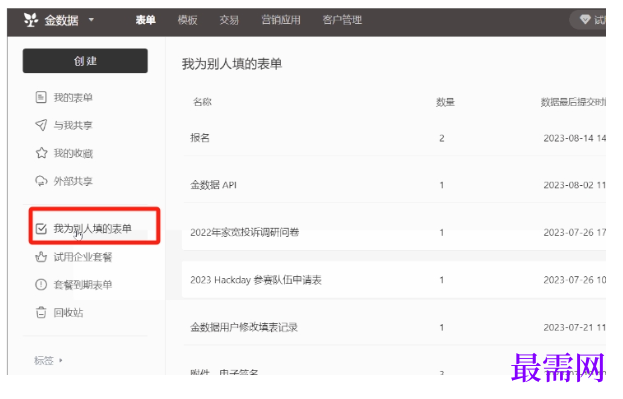
Task: Click the 名称 column header
Action: click(x=202, y=102)
